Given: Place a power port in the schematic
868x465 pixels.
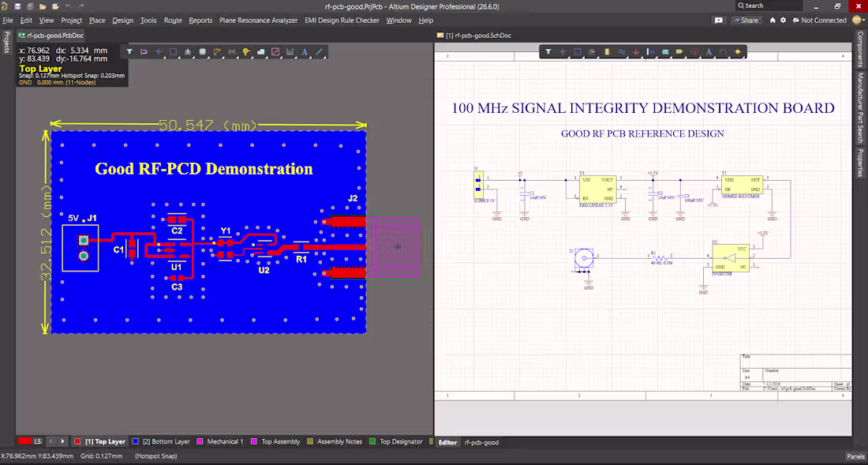Looking at the screenshot, I should coord(636,52).
